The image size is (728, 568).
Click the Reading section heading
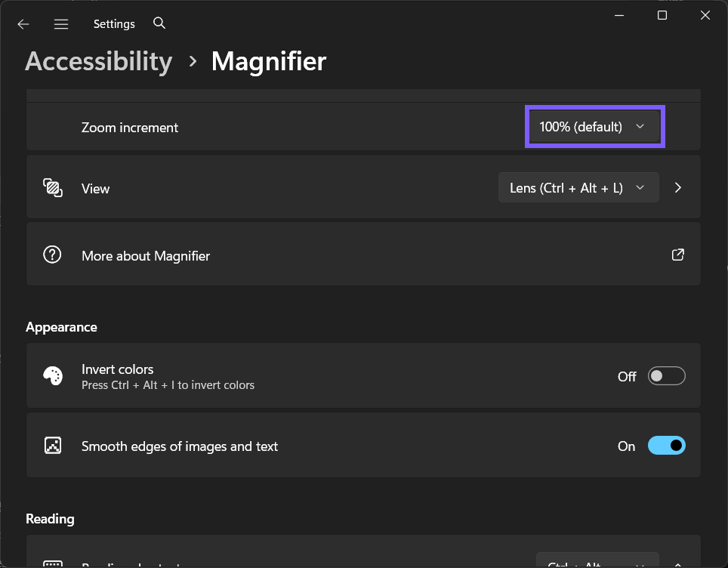coord(50,519)
